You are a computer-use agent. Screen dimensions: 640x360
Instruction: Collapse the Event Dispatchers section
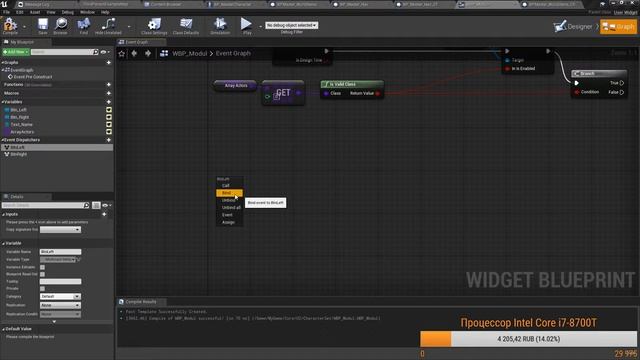pos(2,140)
